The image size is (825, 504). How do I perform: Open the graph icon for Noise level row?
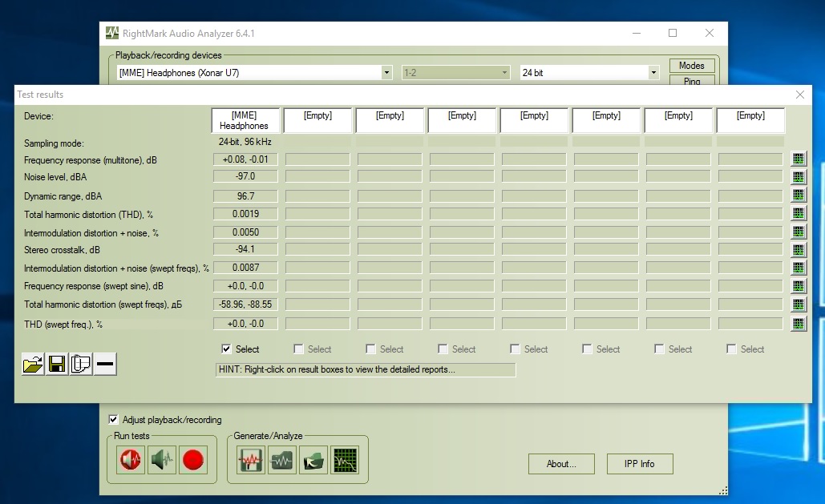pyautogui.click(x=798, y=177)
